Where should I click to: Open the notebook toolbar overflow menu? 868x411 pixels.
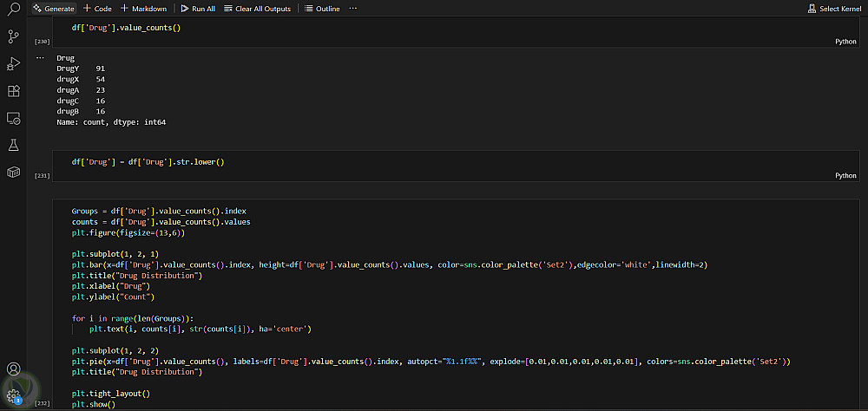pos(352,9)
